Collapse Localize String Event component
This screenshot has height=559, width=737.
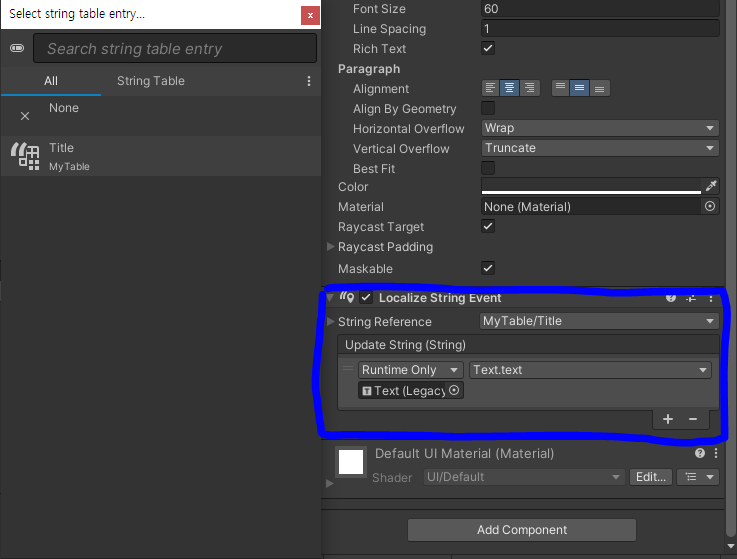330,298
